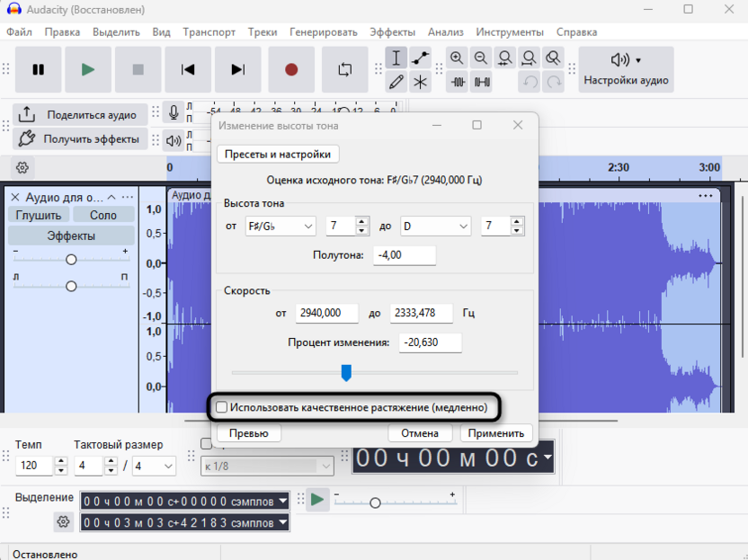Screen dimensions: 748x560
Task: Click Получить эффекты button
Action: pyautogui.click(x=80, y=138)
